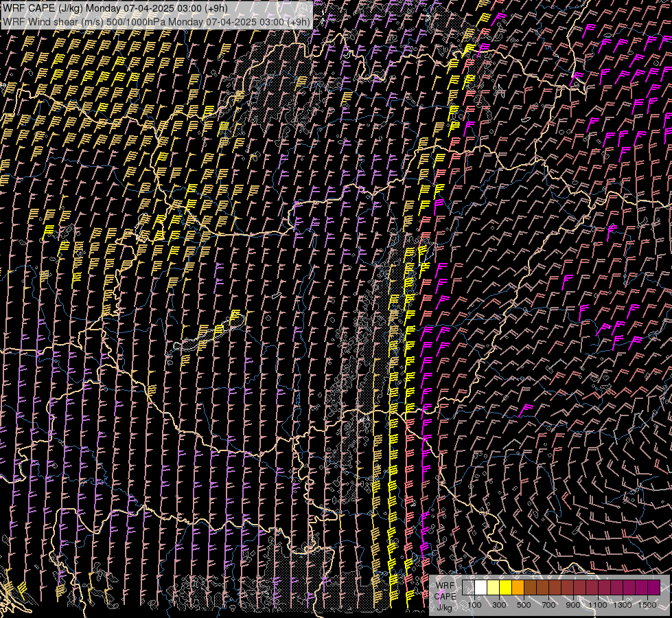
Task: Click the WRF CAPE title line
Action: tap(115, 8)
